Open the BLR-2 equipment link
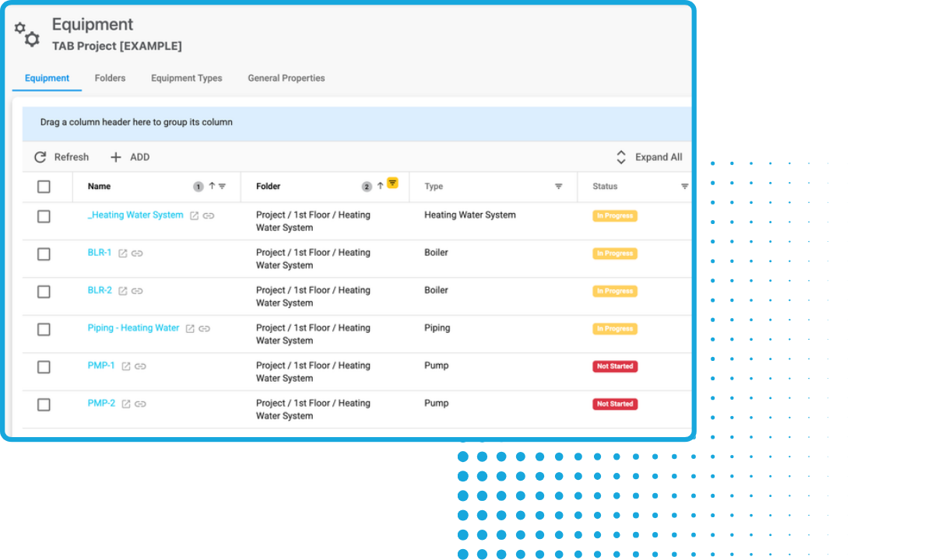Viewport: 938px width, 560px height. point(100,290)
